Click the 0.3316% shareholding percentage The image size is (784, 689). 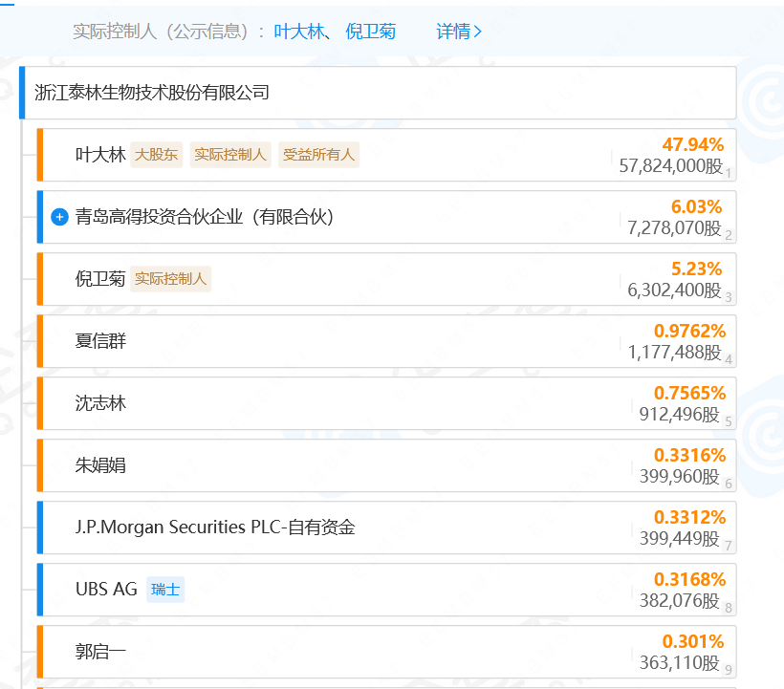point(690,455)
